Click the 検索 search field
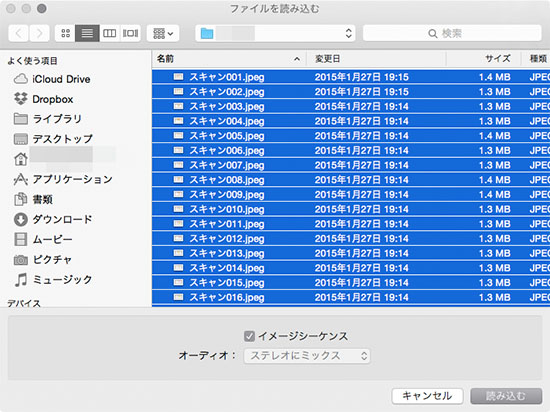This screenshot has height=412, width=550. [x=452, y=33]
